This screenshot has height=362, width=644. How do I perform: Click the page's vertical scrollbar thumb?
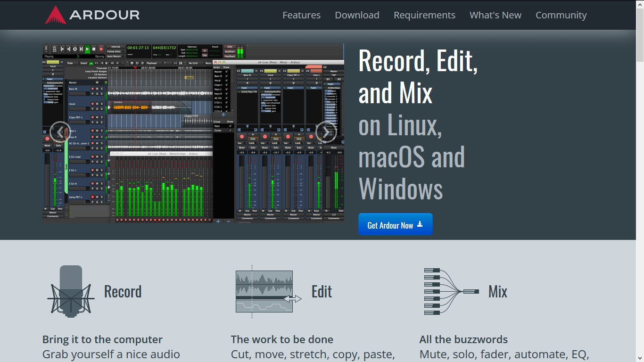coord(640,35)
